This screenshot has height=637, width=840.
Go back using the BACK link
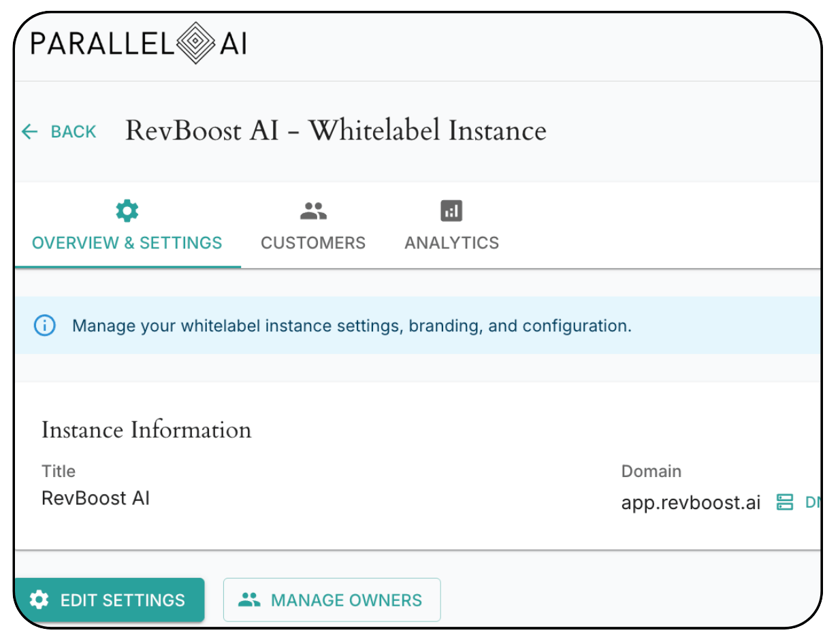[59, 131]
